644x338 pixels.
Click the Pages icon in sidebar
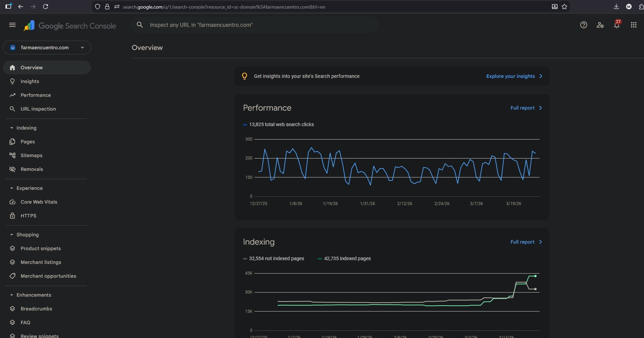[12, 142]
